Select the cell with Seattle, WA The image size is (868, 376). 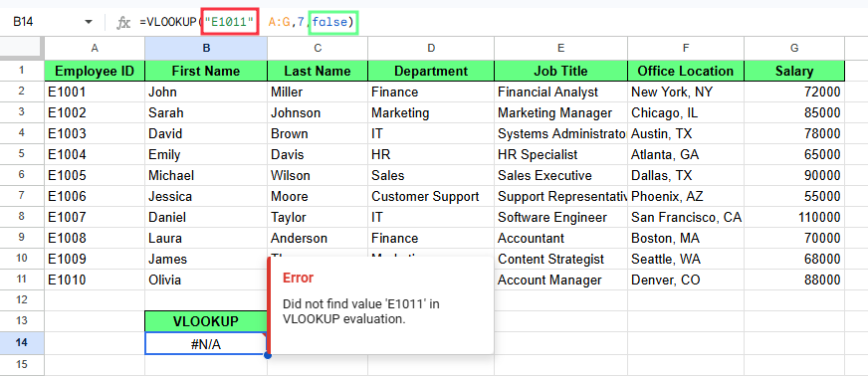point(685,260)
